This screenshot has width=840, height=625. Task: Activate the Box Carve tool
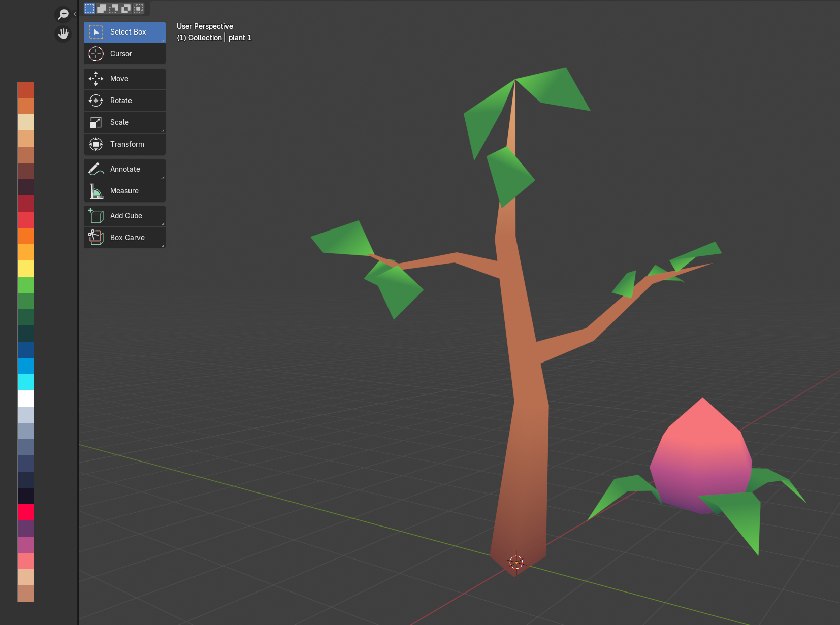(124, 238)
